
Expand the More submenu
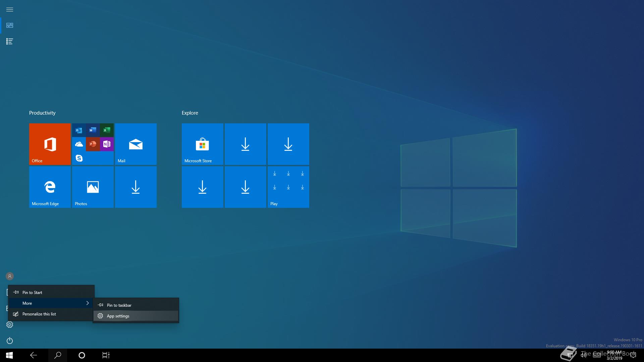click(x=51, y=303)
